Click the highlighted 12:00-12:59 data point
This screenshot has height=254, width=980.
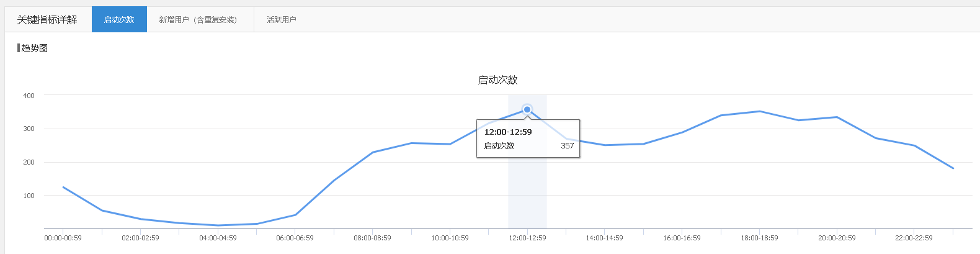[x=527, y=109]
